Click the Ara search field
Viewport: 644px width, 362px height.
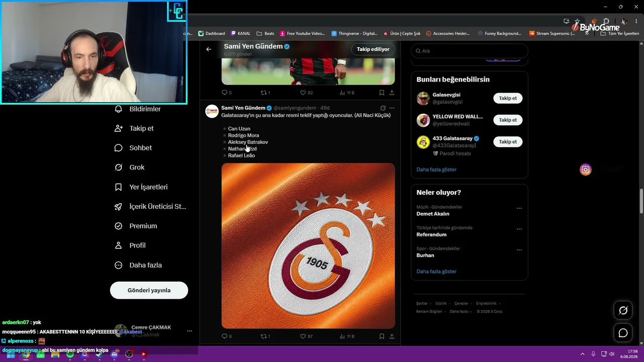[x=469, y=51]
